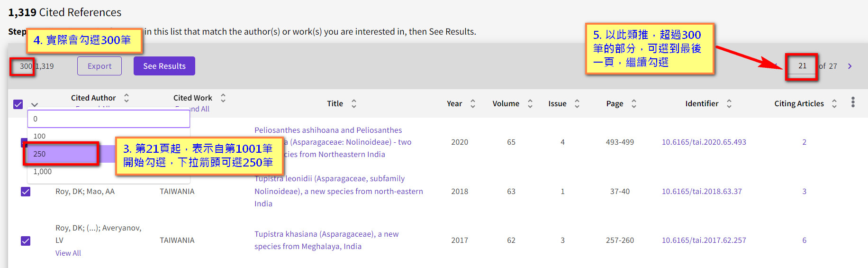Sort by Title column arrows
Viewport: 868px width, 268px height.
353,103
